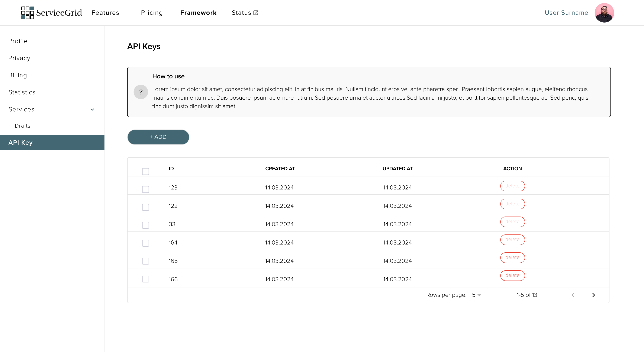644x352 pixels.
Task: Check the select-all checkbox in table header
Action: coord(145,171)
